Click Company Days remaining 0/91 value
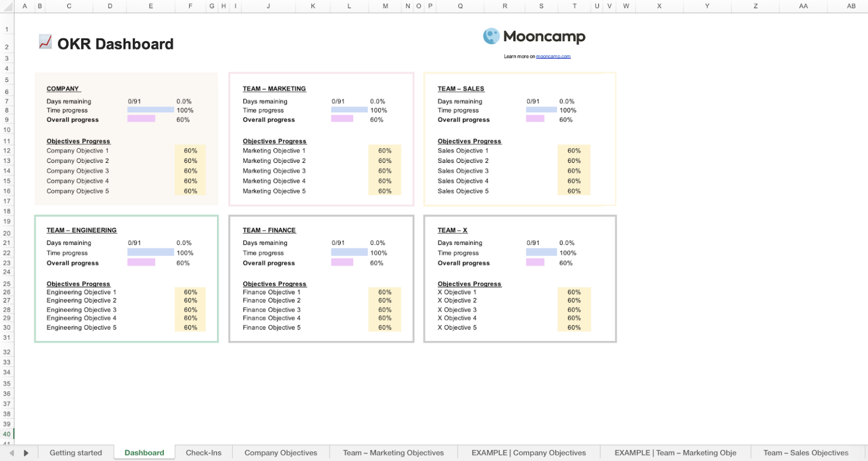Screen dimensions: 868x461 pos(134,102)
